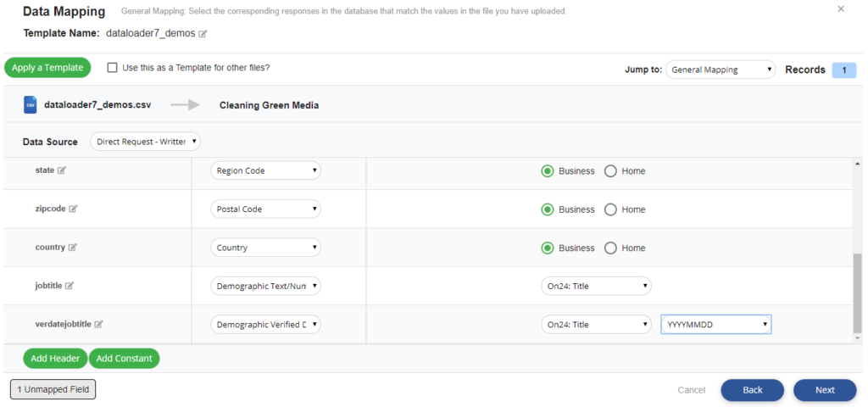The width and height of the screenshot is (868, 407).
Task: Enable 'Use this as a Template' checkbox
Action: 112,68
